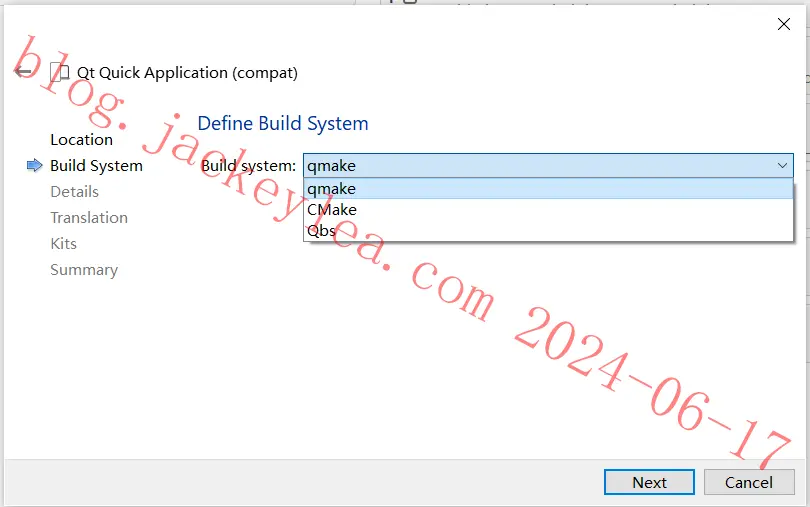Click the Define Build System heading
This screenshot has width=810, height=507.
(x=283, y=124)
